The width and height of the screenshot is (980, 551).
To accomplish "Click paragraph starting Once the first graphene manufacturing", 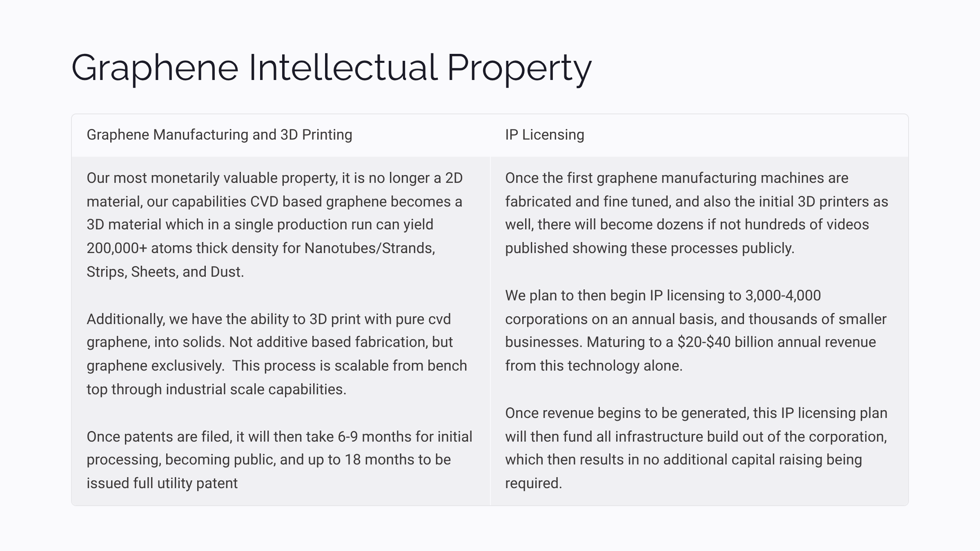I will [x=697, y=213].
